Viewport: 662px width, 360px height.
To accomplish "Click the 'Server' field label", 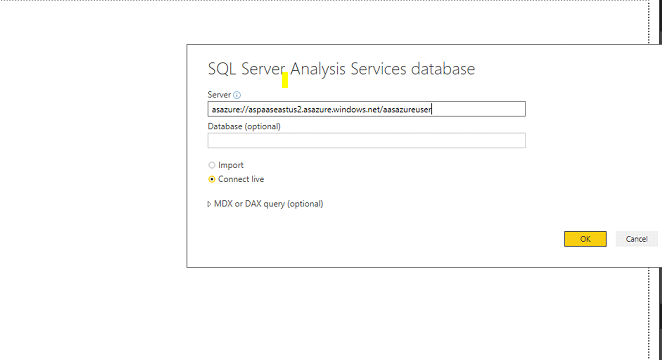I will [219, 95].
